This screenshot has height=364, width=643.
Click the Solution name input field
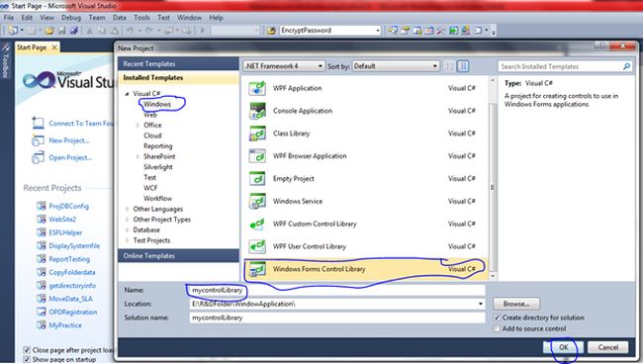click(x=337, y=318)
